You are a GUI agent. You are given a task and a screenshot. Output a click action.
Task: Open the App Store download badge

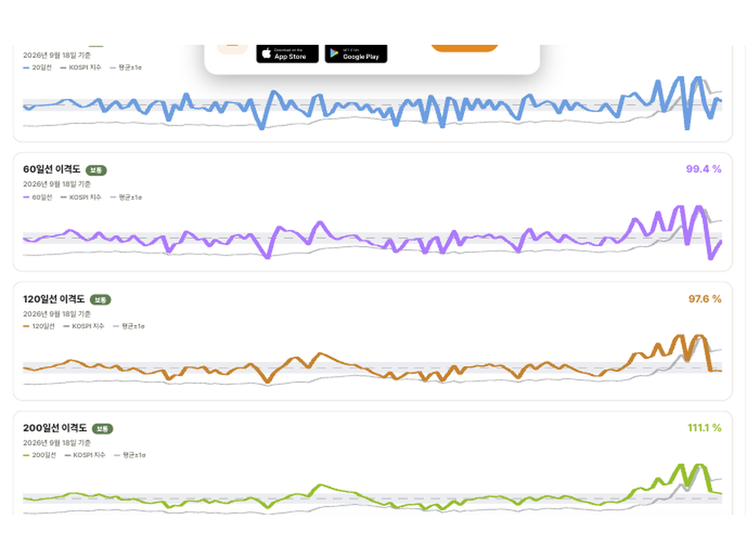287,54
